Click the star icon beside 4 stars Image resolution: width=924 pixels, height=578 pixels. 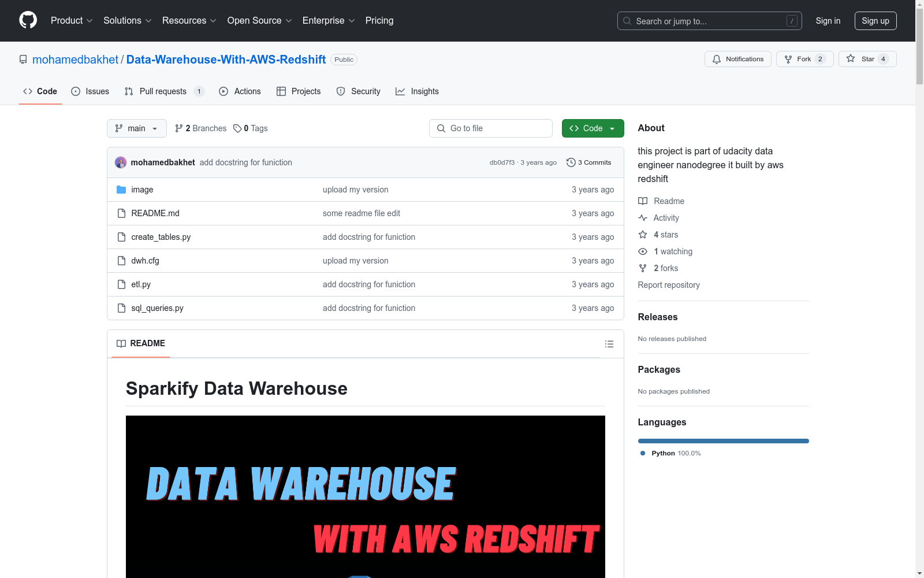[643, 235]
